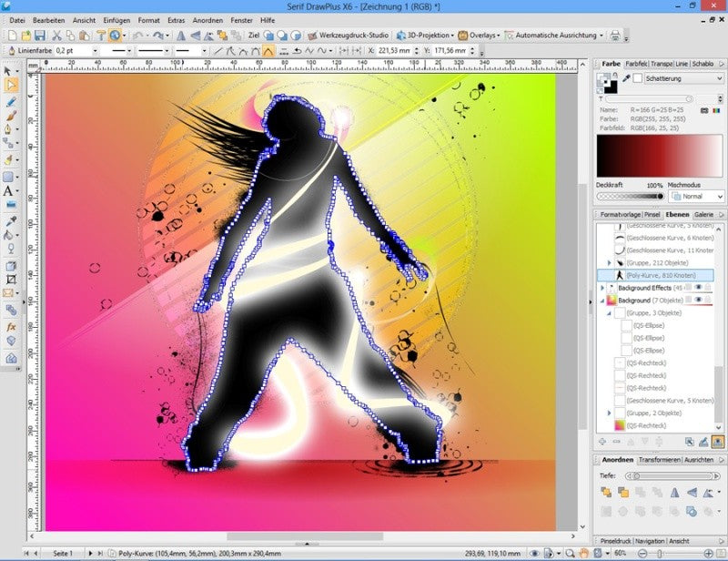This screenshot has height=561, width=728.
Task: Toggle visibility eye of Background Effects layer
Action: pyautogui.click(x=698, y=288)
